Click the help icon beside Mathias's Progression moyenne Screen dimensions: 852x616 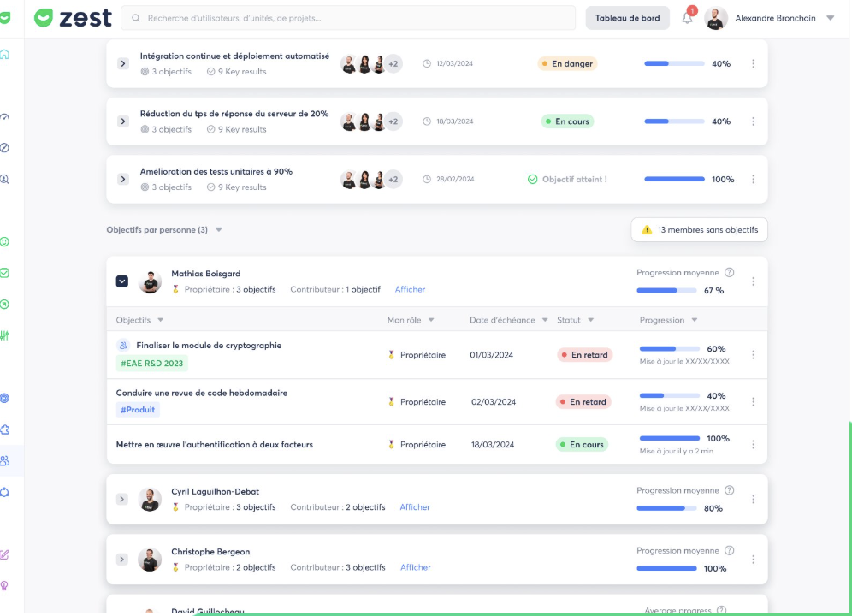click(x=729, y=273)
